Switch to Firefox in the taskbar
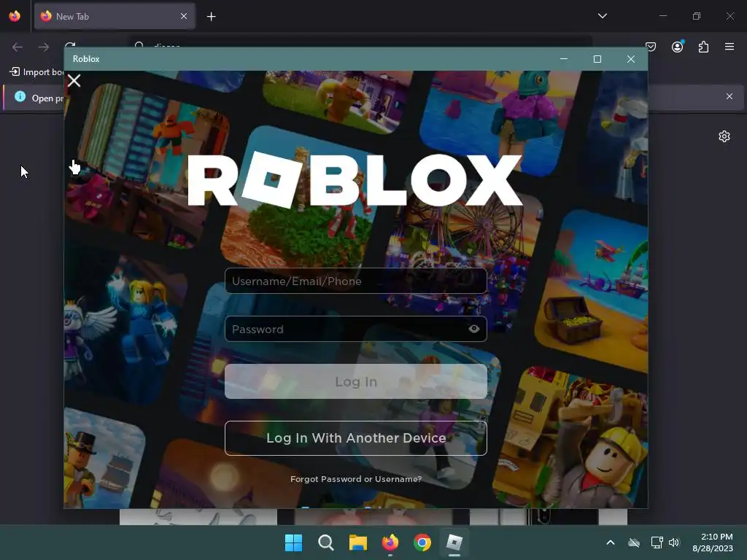Image resolution: width=747 pixels, height=560 pixels. tap(390, 542)
